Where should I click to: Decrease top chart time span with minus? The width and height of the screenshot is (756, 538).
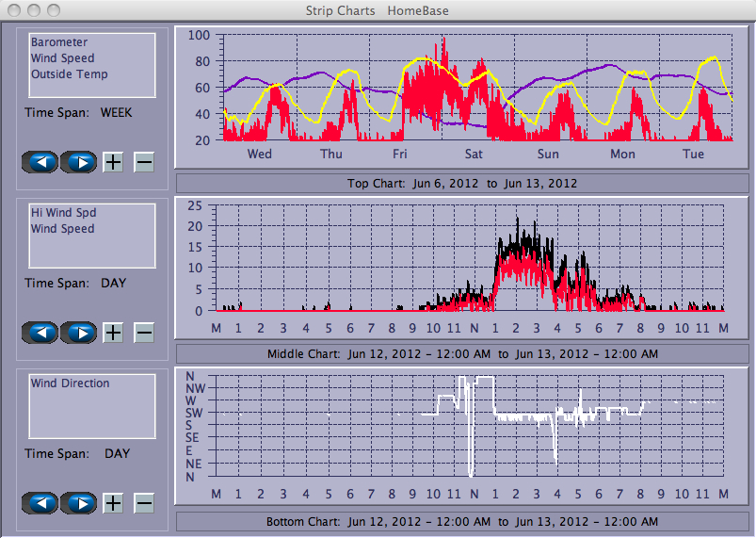point(144,162)
